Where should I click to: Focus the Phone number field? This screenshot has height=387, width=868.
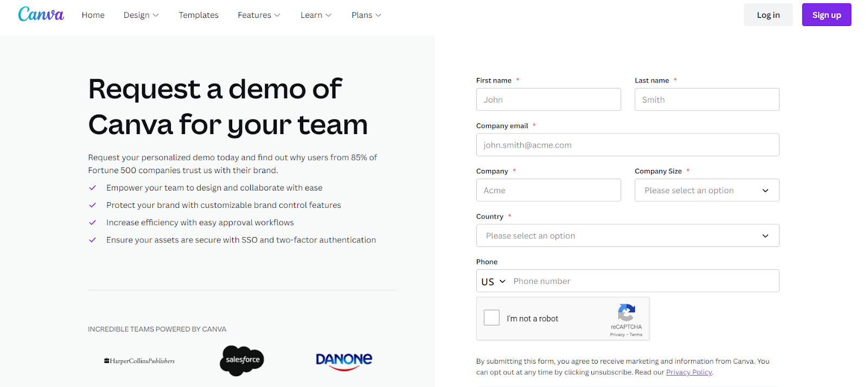point(643,281)
